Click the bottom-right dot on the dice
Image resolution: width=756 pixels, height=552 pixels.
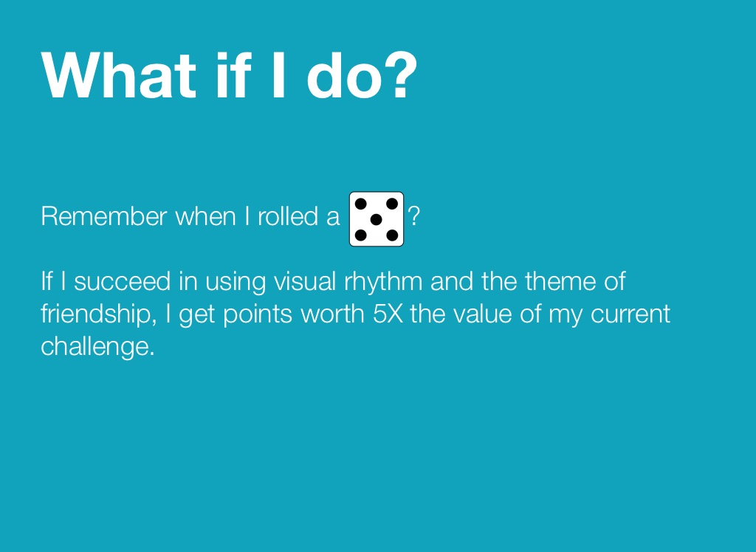[x=392, y=235]
